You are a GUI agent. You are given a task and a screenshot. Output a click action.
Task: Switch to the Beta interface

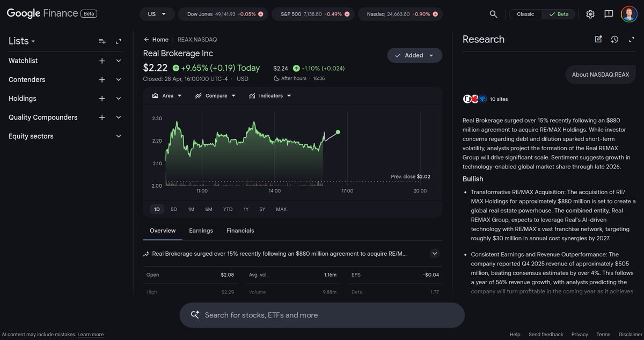coord(558,14)
